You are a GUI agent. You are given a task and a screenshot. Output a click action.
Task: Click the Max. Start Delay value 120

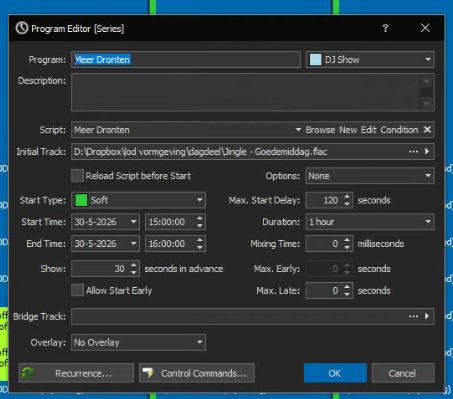[330, 200]
